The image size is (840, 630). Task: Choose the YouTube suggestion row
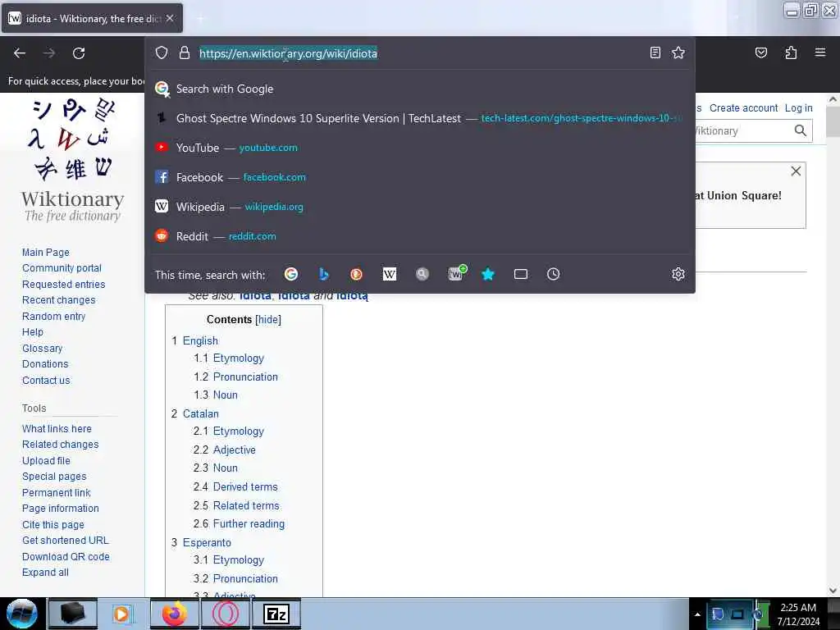click(419, 148)
